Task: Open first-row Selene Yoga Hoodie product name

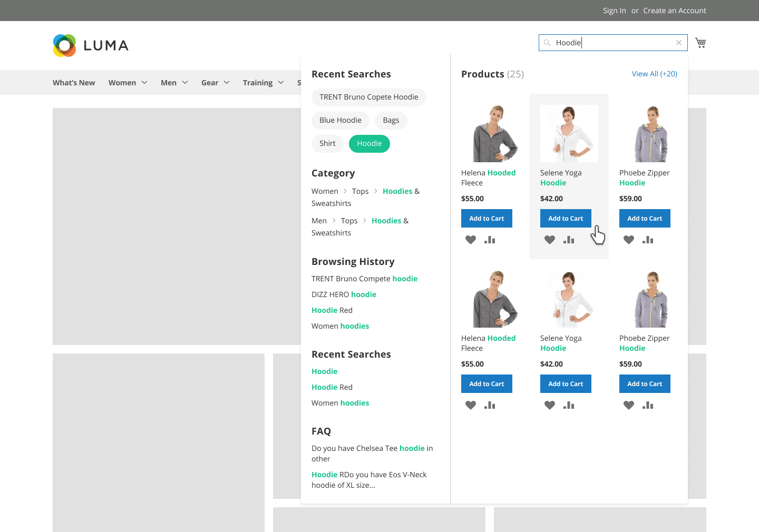Action: click(x=561, y=178)
